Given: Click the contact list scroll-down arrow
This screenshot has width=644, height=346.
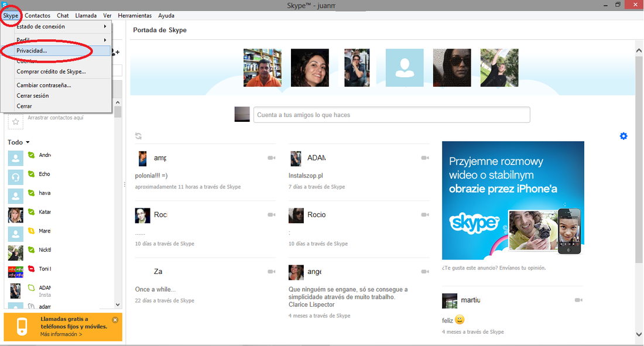Looking at the screenshot, I should (x=118, y=304).
